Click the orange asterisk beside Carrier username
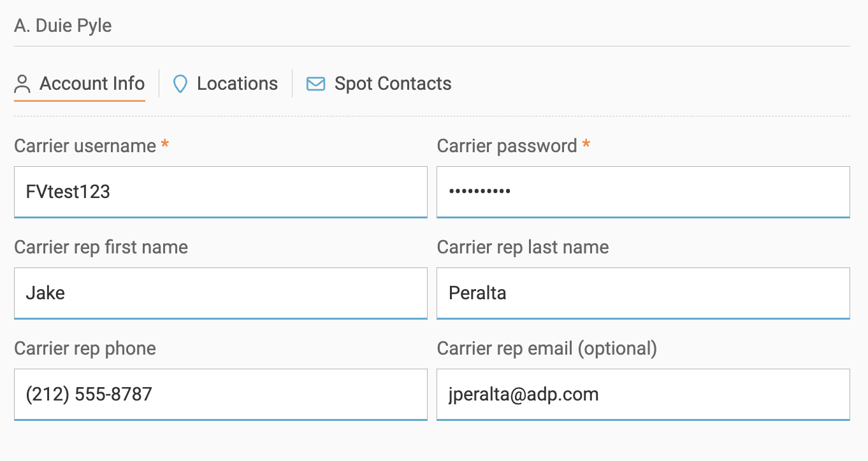The image size is (868, 461). (165, 145)
